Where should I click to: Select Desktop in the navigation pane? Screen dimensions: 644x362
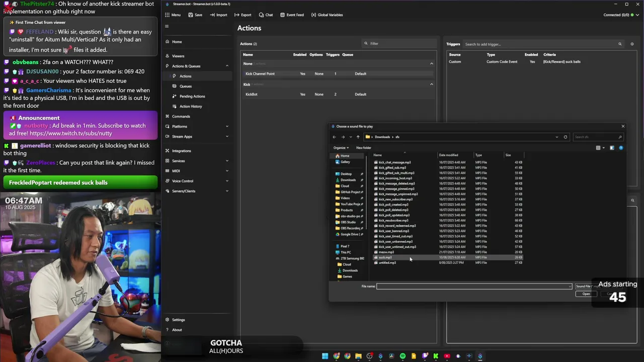pyautogui.click(x=346, y=174)
